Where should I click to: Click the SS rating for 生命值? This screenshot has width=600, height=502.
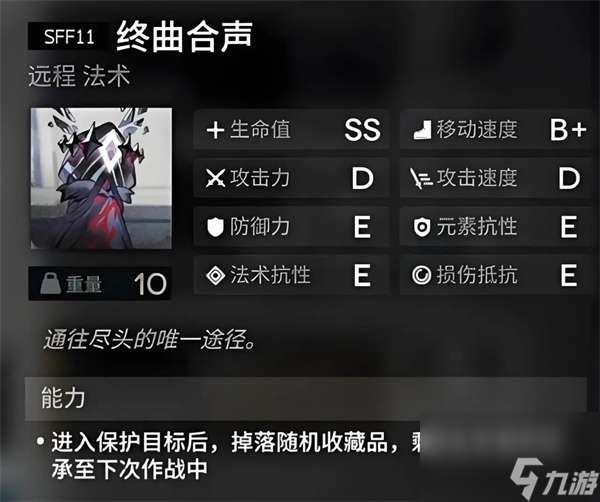(x=362, y=130)
